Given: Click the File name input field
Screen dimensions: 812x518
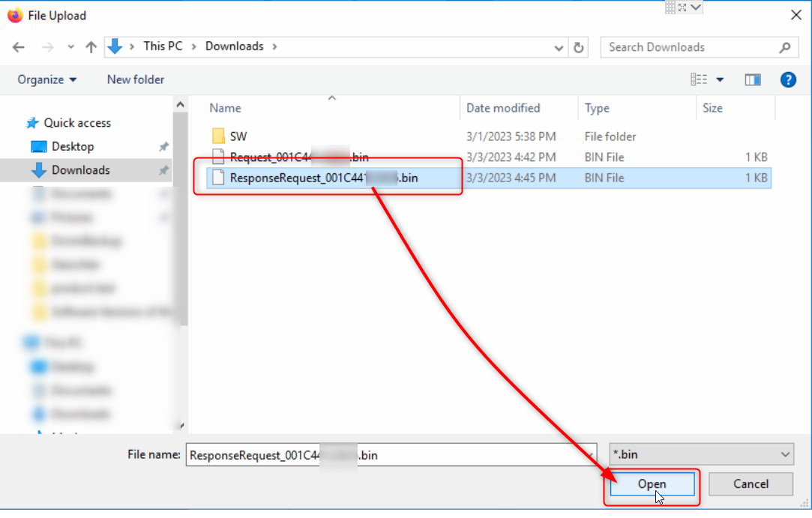Looking at the screenshot, I should 391,455.
